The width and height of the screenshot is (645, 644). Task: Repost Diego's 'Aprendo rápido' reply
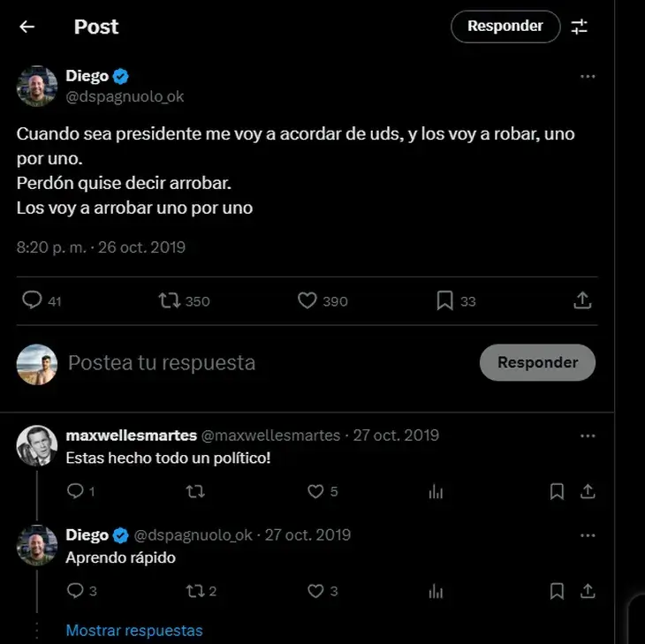pos(194,590)
